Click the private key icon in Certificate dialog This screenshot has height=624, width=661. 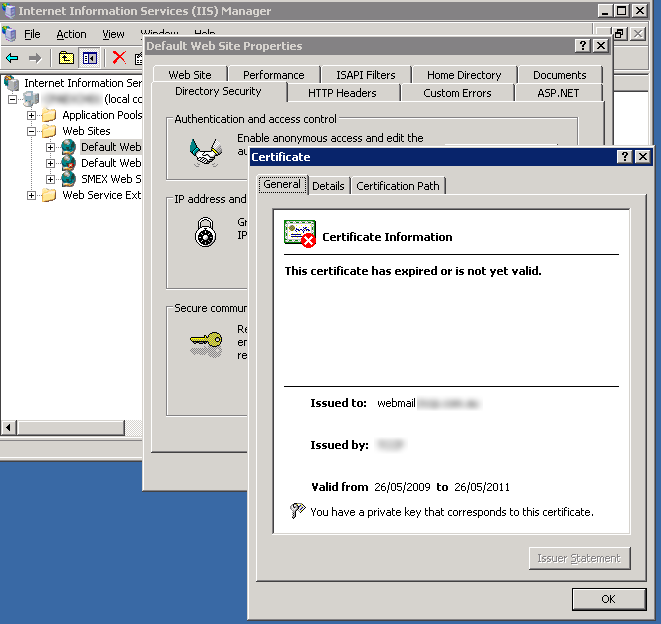tap(298, 511)
